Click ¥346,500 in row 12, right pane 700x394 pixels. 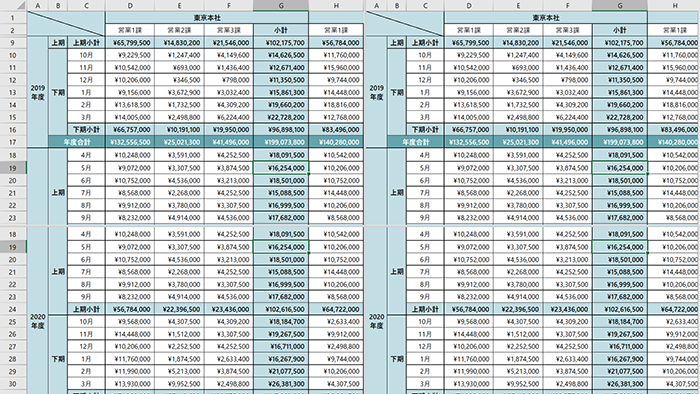point(518,80)
